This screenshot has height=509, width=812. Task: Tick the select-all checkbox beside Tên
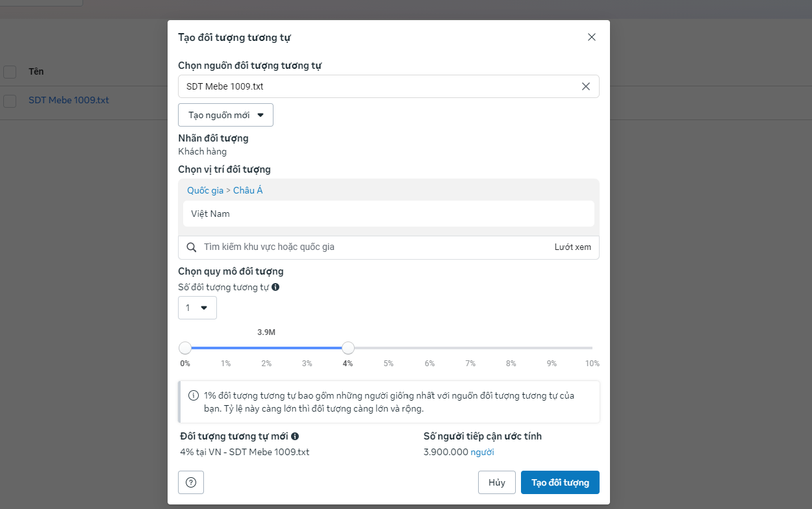(x=10, y=71)
